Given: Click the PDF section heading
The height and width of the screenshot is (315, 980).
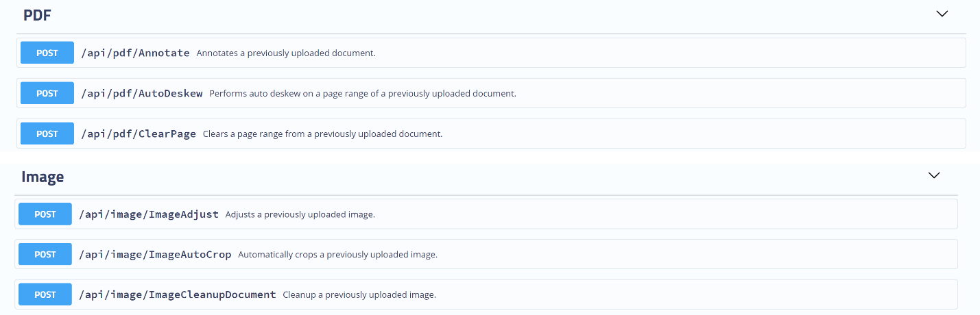Looking at the screenshot, I should pos(38,15).
